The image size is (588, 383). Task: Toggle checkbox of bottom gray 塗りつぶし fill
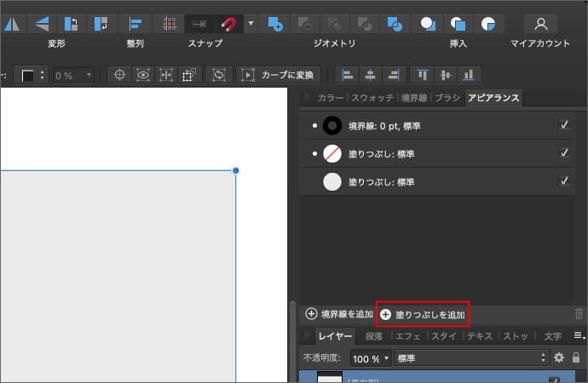click(x=563, y=180)
